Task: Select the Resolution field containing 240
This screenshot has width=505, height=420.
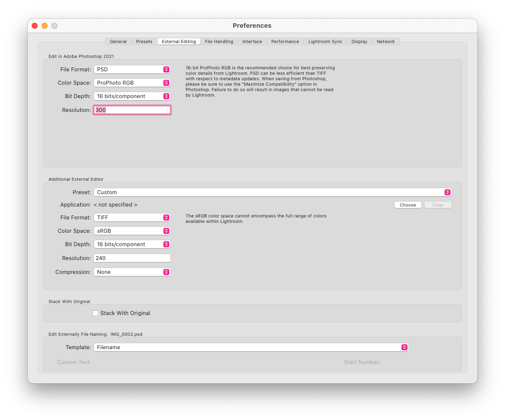Action: (x=132, y=258)
